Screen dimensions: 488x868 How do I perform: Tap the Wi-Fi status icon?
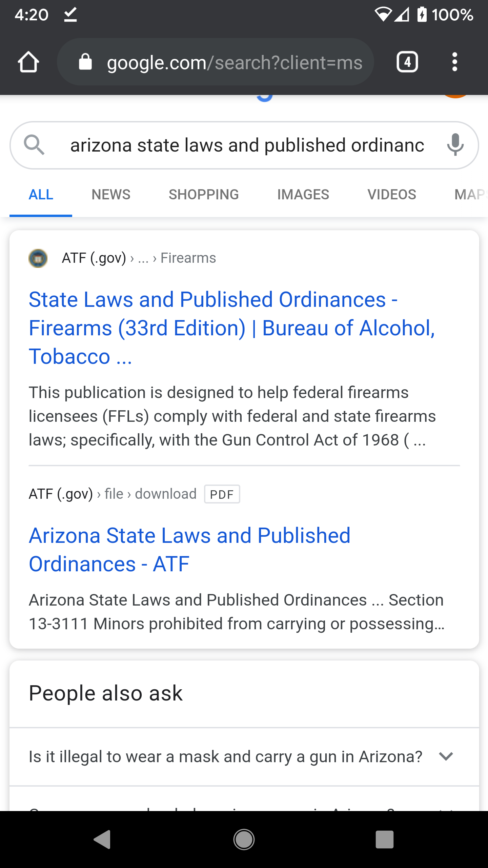[x=383, y=15]
